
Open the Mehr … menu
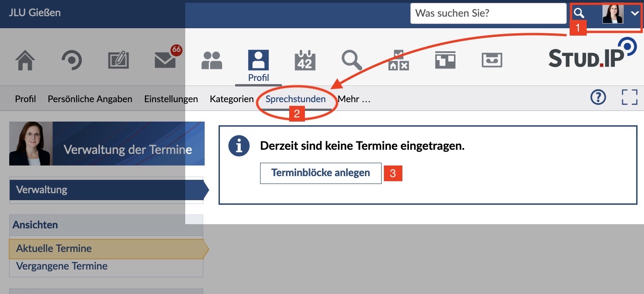[353, 98]
